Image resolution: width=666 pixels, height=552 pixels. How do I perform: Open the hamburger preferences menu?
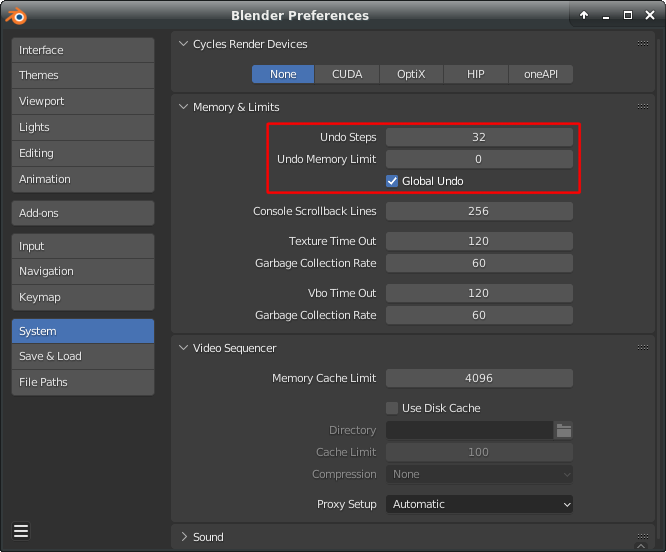[x=21, y=531]
